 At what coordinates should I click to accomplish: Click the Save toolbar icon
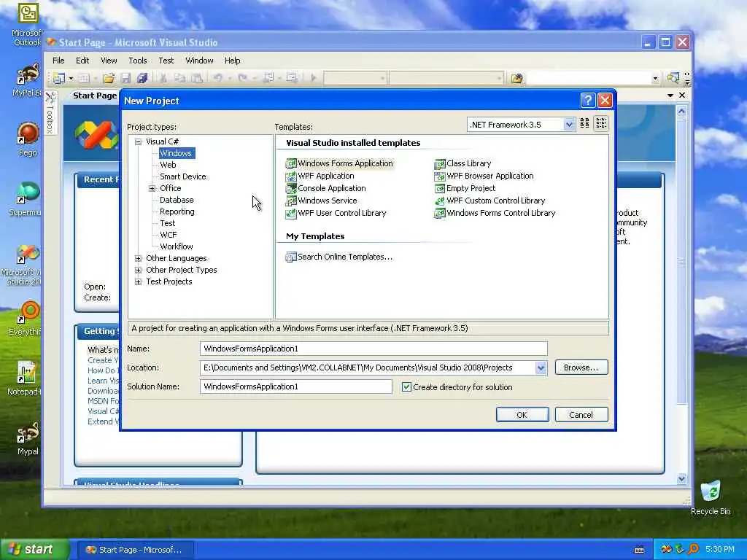point(125,78)
